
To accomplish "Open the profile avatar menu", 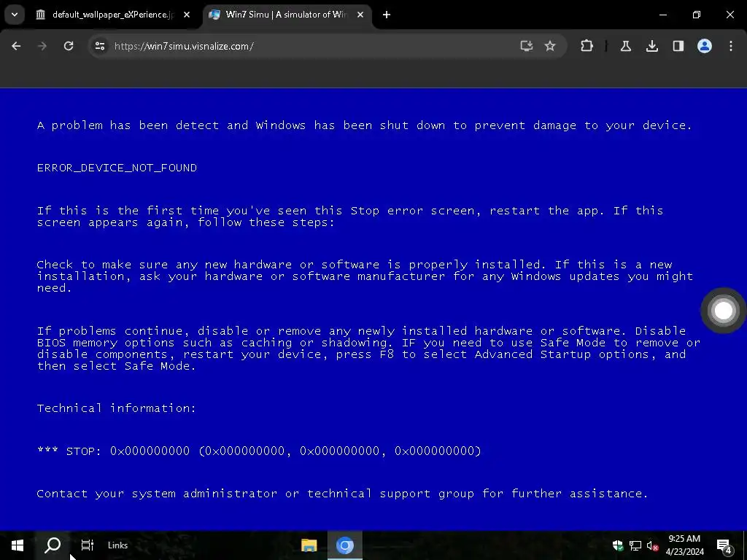I will point(705,46).
